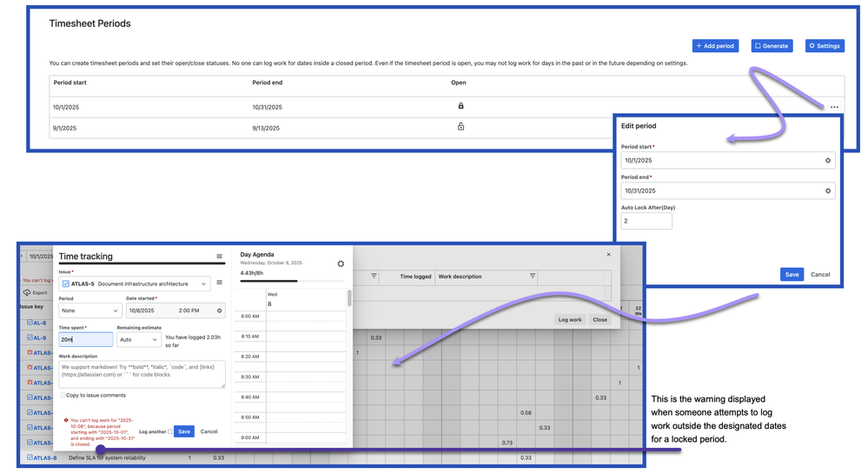The width and height of the screenshot is (868, 474).
Task: Click the Time spent field containing 20m
Action: click(86, 339)
